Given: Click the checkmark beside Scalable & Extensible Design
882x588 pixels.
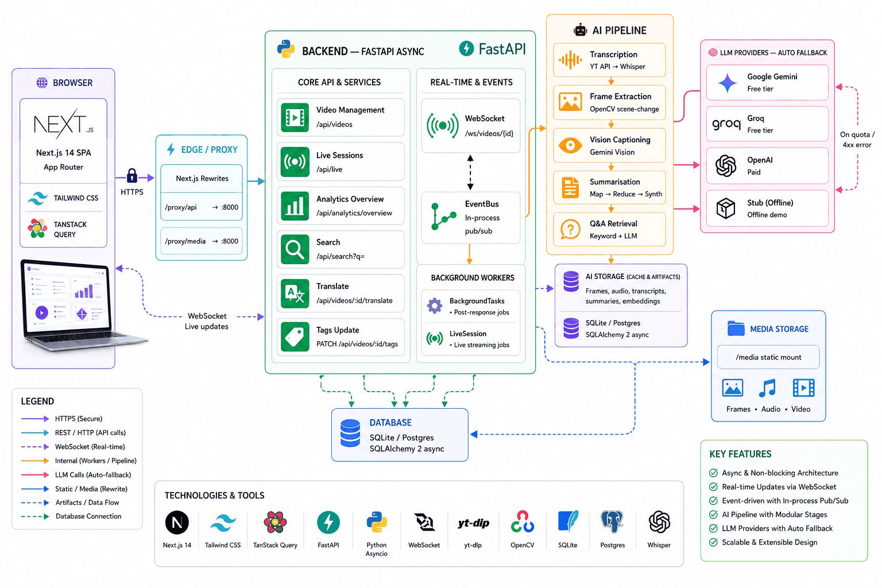Looking at the screenshot, I should click(x=713, y=542).
